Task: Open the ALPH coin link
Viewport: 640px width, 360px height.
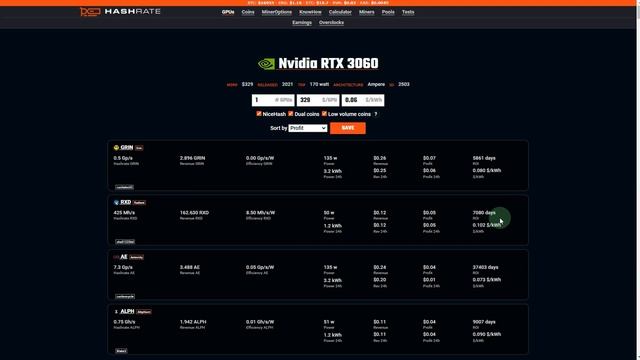Action: pos(127,311)
